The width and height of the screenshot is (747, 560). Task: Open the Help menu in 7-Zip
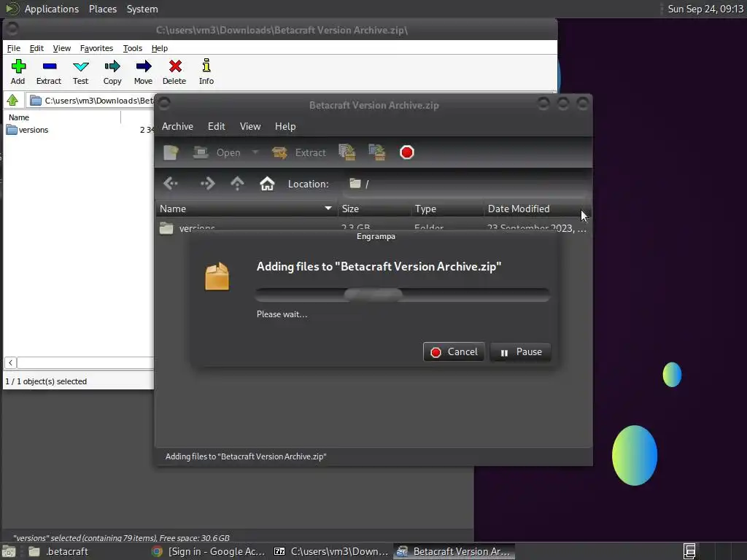(160, 48)
